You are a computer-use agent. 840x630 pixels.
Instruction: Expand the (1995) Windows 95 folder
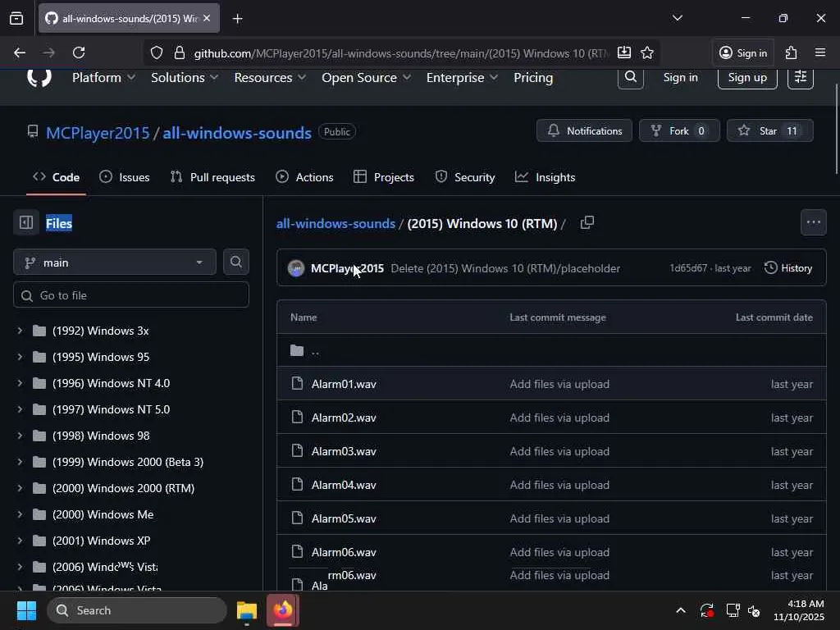pos(20,357)
